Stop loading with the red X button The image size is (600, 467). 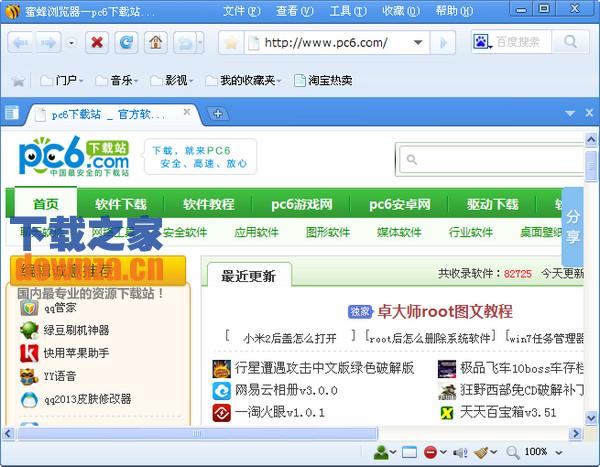[97, 42]
